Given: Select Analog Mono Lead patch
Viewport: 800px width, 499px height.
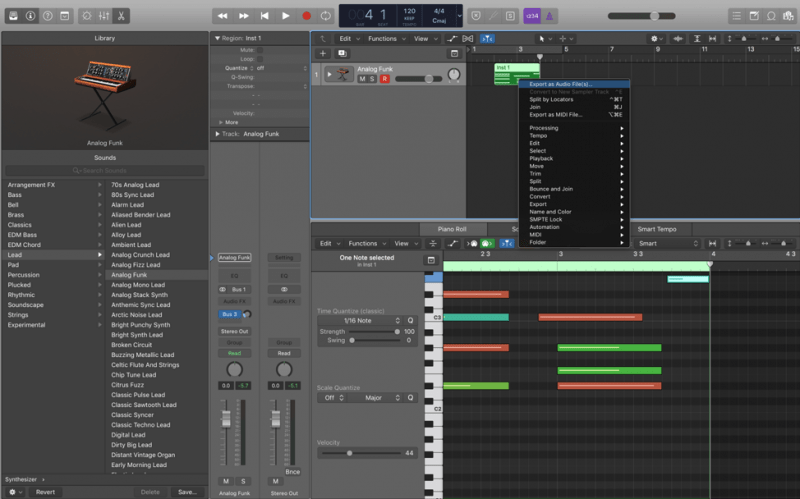Looking at the screenshot, I should click(x=156, y=285).
